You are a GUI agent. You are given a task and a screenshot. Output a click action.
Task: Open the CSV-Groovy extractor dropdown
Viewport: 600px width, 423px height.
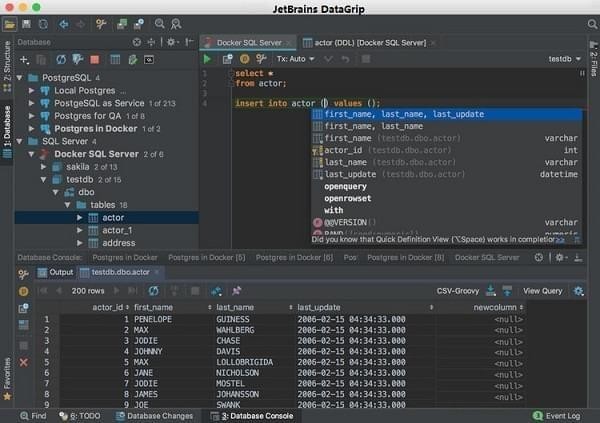(457, 291)
